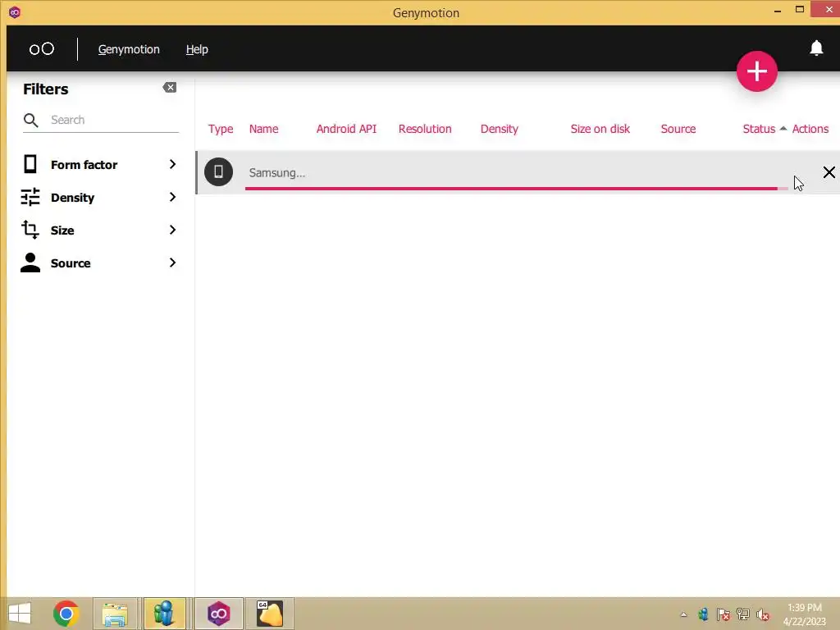Open the Windows Start button

(x=20, y=614)
